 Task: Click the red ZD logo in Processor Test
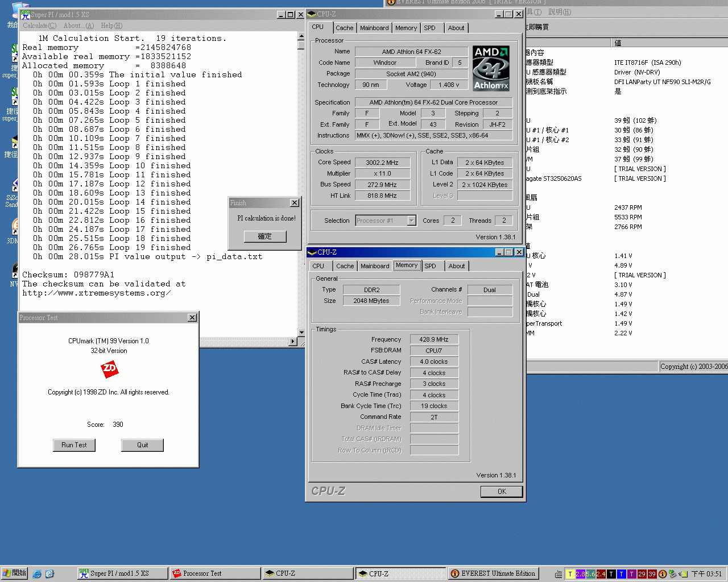pyautogui.click(x=109, y=369)
